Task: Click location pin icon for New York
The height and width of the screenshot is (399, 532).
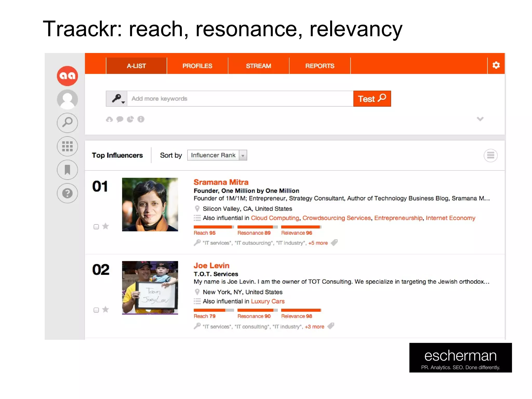Action: (197, 292)
